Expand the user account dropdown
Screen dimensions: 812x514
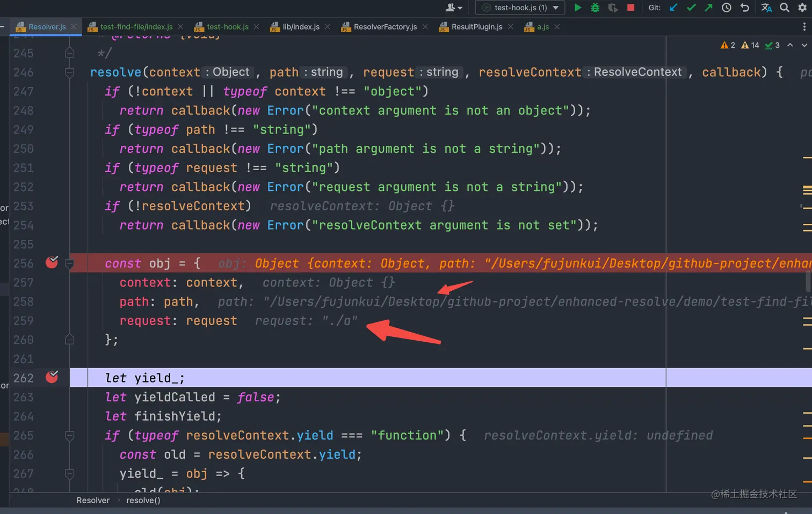454,8
